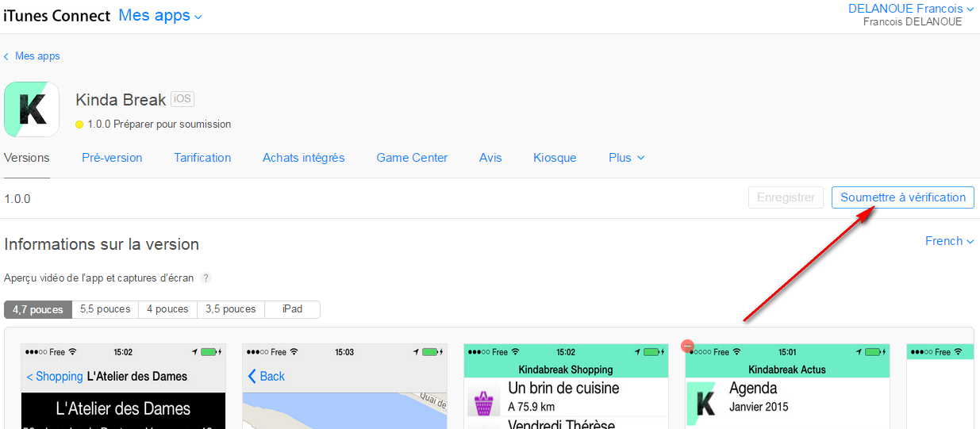This screenshot has width=980, height=429.
Task: Click the help question mark next to captures d'écran
Action: coord(206,278)
